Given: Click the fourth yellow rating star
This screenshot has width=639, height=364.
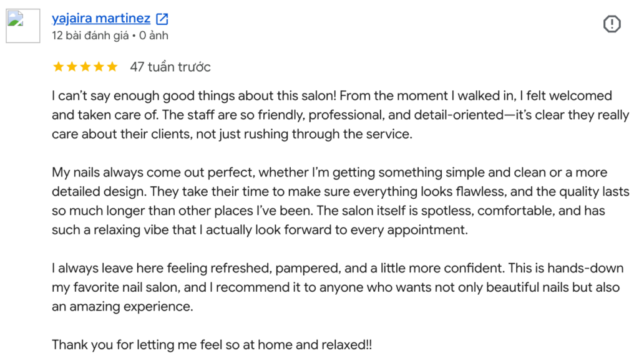Looking at the screenshot, I should point(99,67).
